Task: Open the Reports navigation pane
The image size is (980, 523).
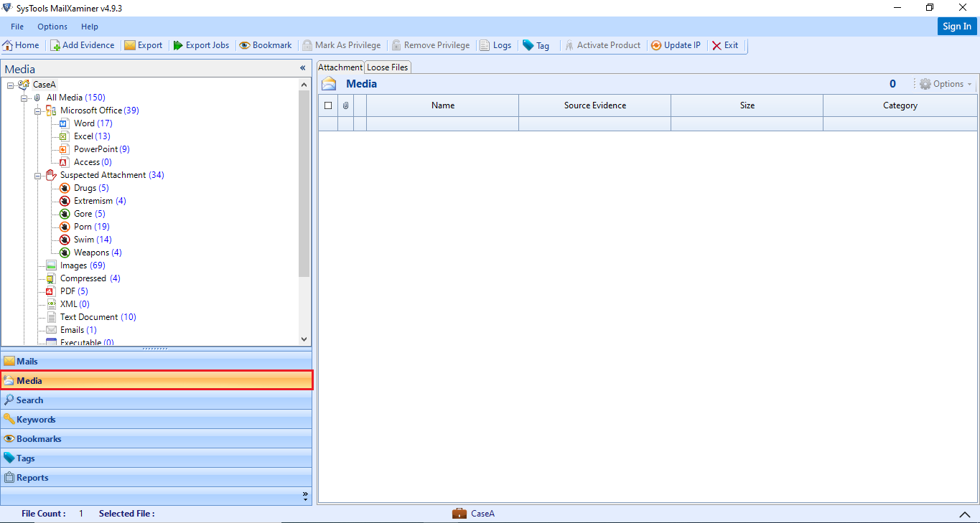Action: pyautogui.click(x=157, y=478)
